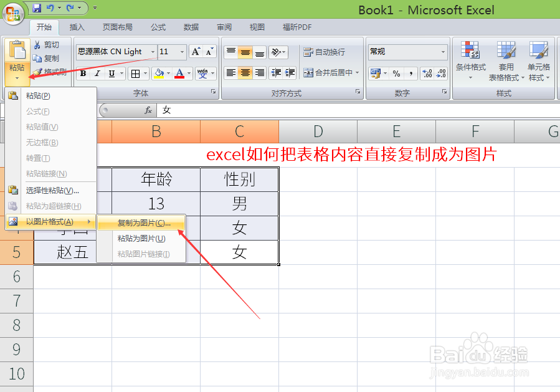Image resolution: width=560 pixels, height=392 pixels.
Task: Toggle bold formatting
Action: click(x=83, y=74)
